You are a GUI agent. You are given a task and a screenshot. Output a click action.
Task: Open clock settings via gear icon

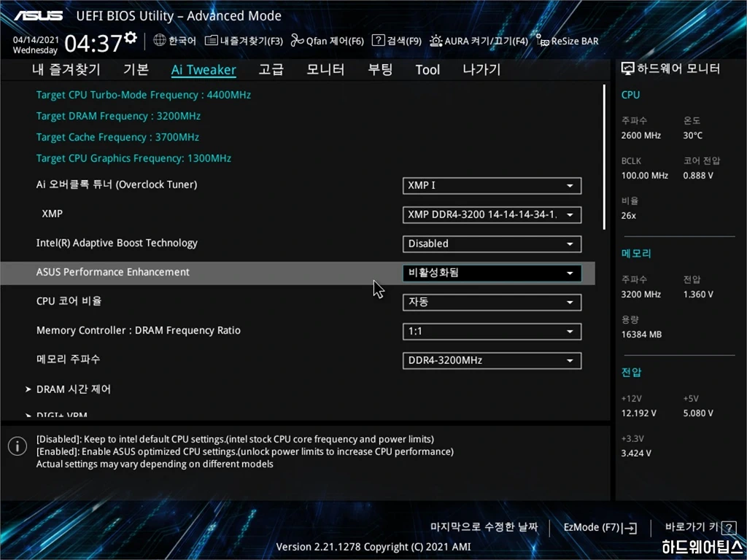click(130, 38)
